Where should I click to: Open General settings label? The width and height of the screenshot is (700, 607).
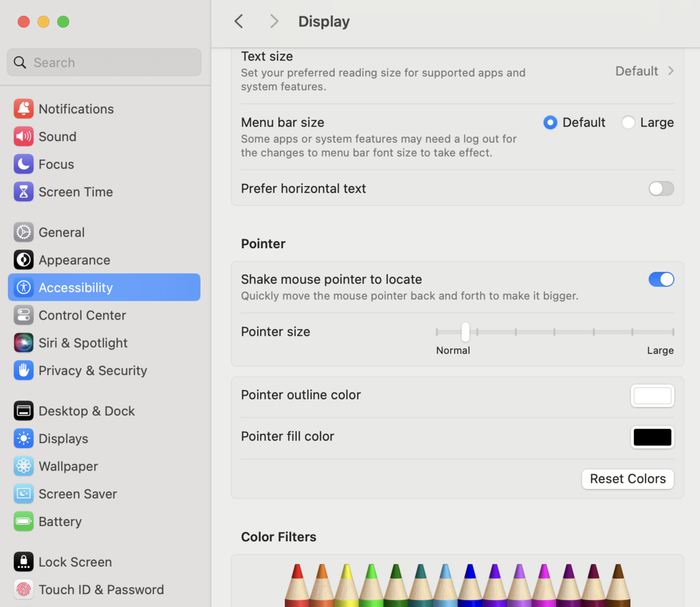click(x=62, y=232)
